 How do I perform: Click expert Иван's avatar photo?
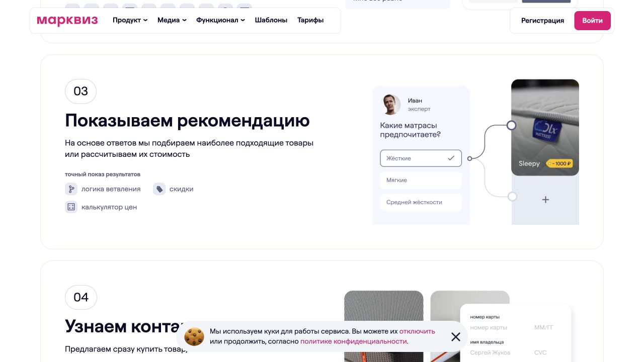point(390,105)
